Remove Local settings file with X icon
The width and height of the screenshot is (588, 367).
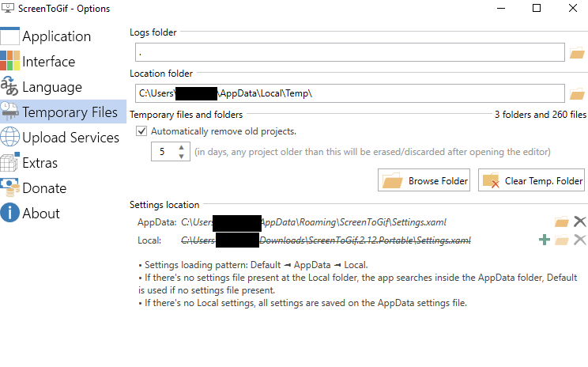(580, 240)
